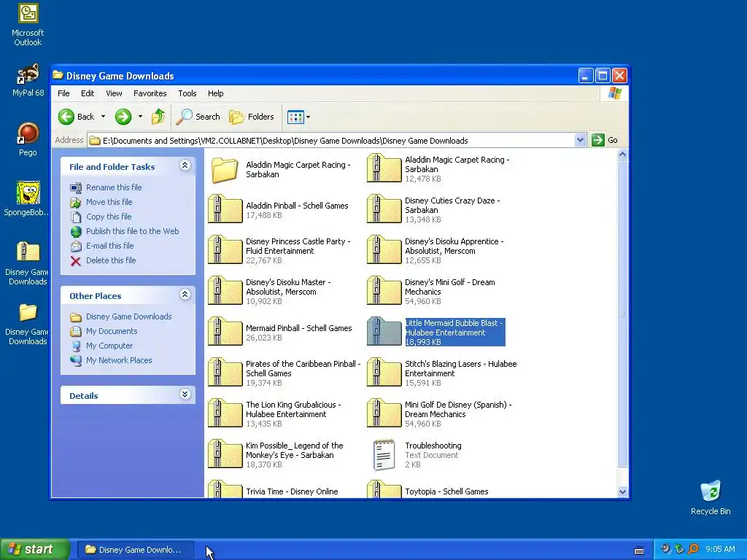Click the Go button
The height and width of the screenshot is (560, 747).
pyautogui.click(x=605, y=140)
